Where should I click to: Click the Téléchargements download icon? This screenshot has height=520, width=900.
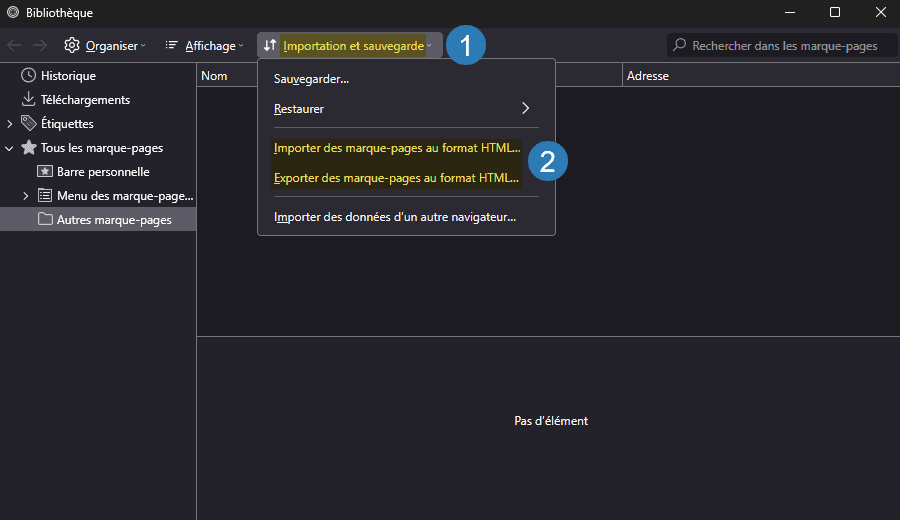coord(28,99)
